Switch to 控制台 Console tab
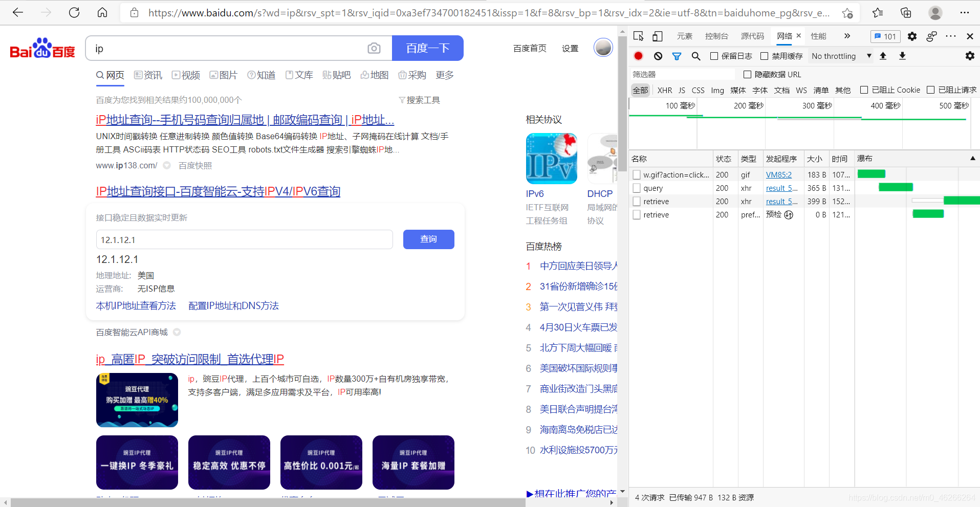The image size is (980, 507). [716, 36]
